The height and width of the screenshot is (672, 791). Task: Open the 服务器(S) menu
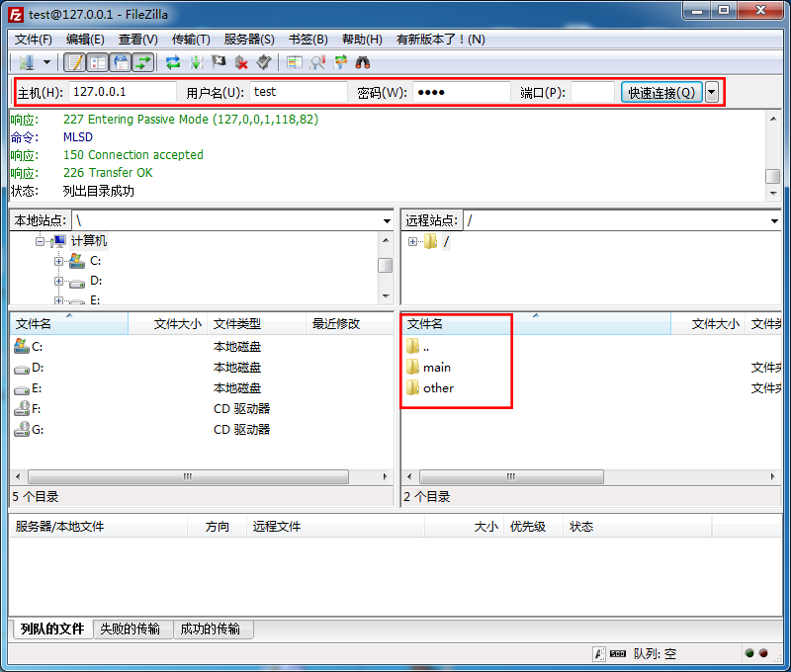(249, 40)
